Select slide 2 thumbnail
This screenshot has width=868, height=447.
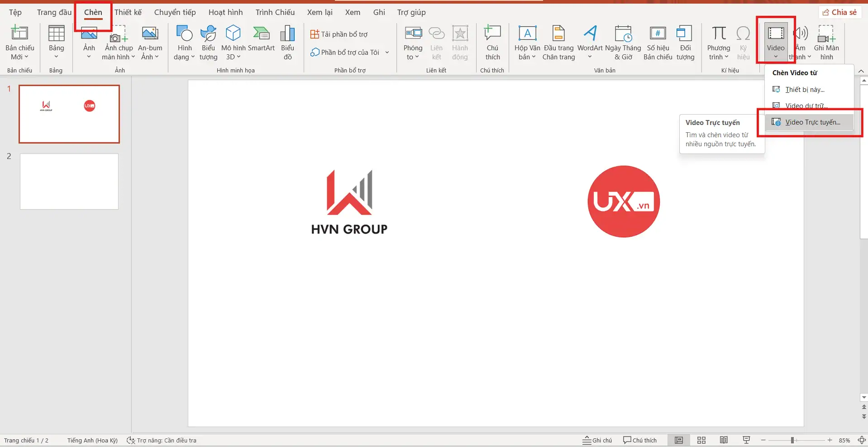(x=69, y=181)
